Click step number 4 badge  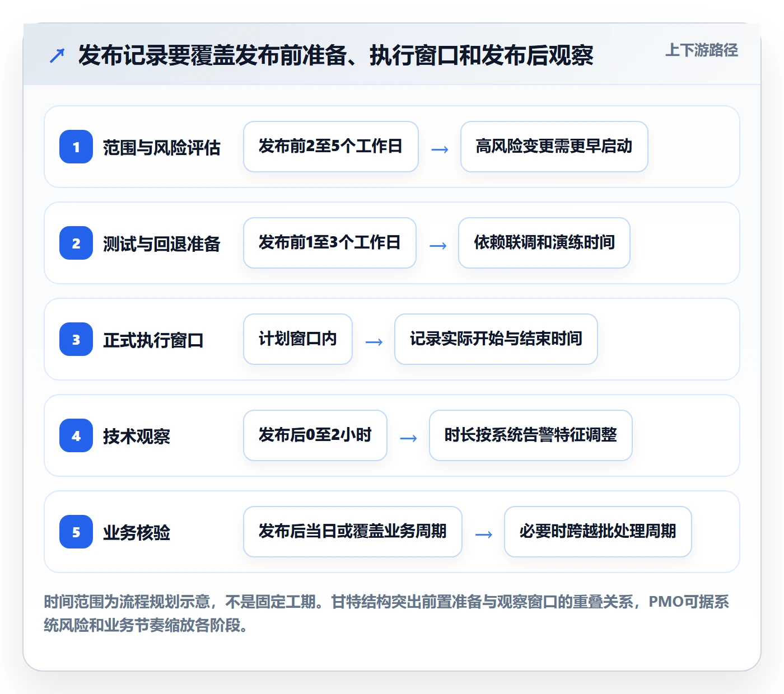(76, 435)
